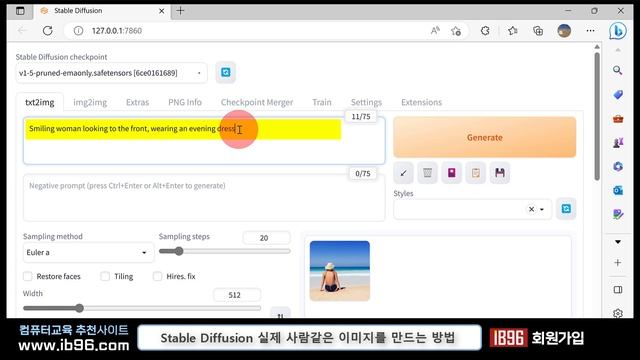Toggle the sidebar panel icon
The height and width of the screenshot is (360, 640).
(618, 289)
